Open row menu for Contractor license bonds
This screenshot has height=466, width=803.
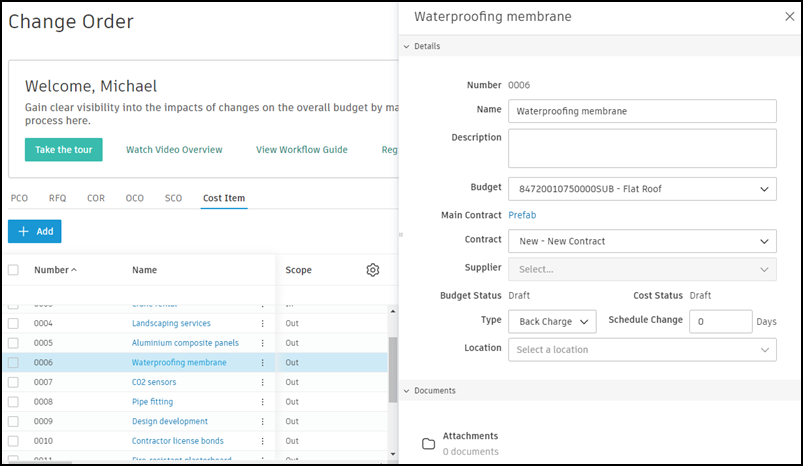263,441
